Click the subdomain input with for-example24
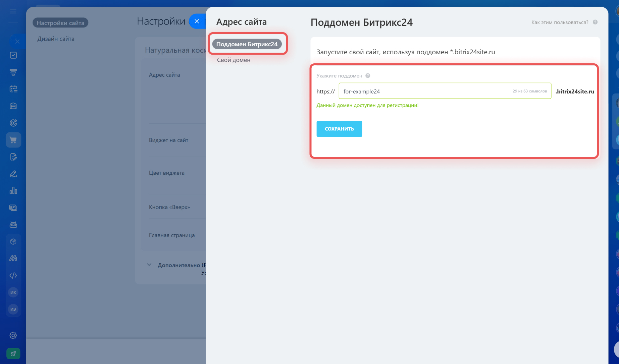 (445, 91)
